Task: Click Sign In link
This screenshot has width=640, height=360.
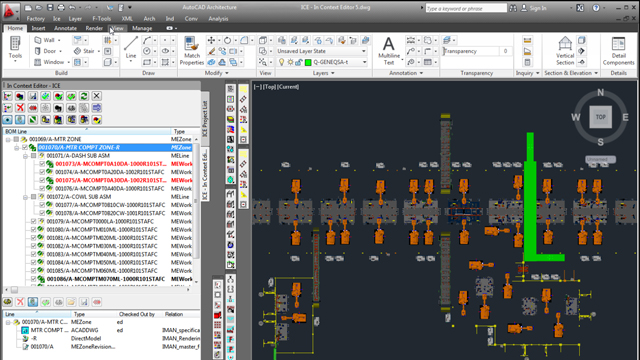Action: 538,8
